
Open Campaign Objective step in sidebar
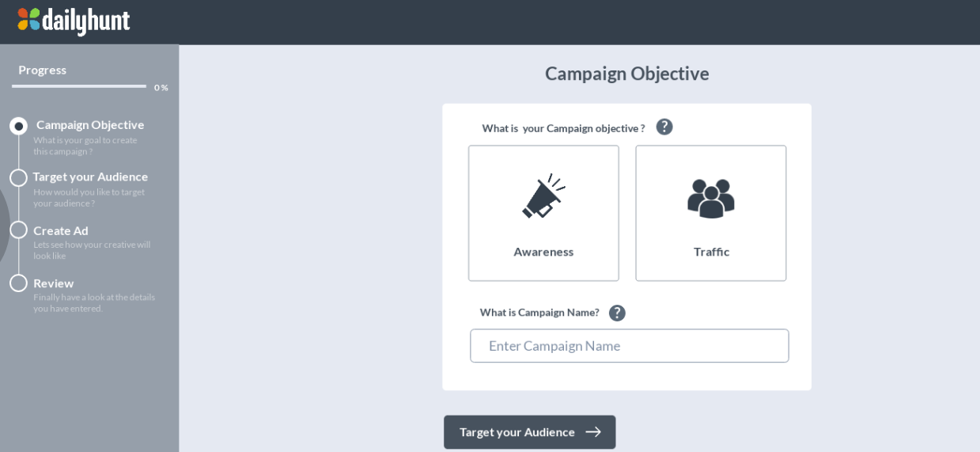click(90, 124)
